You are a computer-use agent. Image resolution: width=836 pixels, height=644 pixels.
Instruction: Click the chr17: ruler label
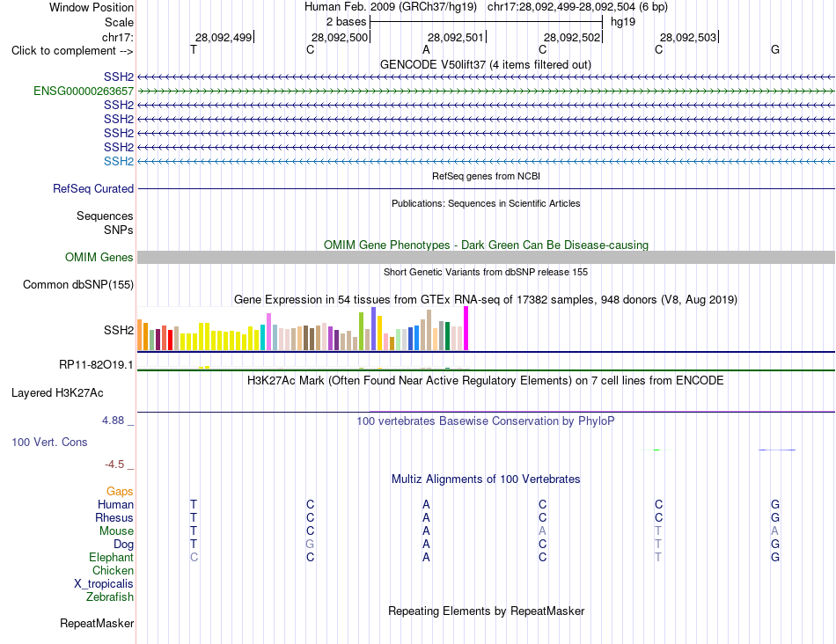[117, 37]
